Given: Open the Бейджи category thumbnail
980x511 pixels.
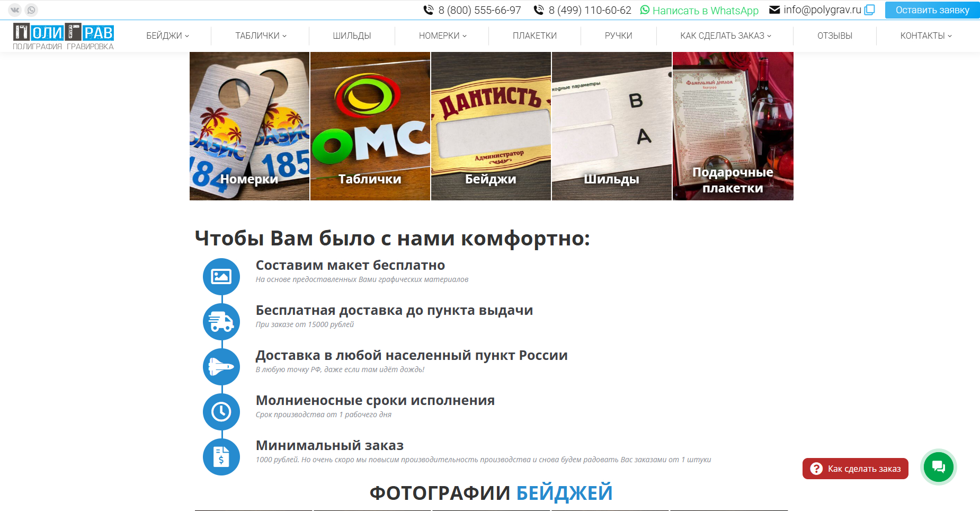Looking at the screenshot, I should pos(491,126).
